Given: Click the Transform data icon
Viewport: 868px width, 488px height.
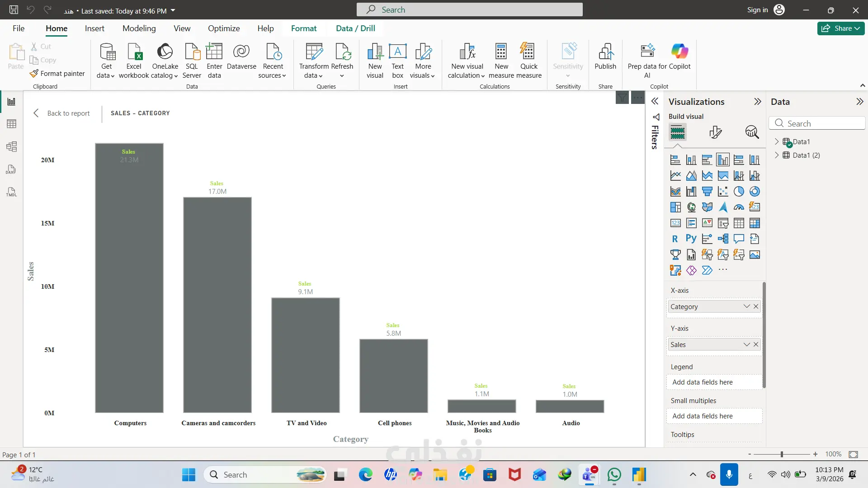Looking at the screenshot, I should pyautogui.click(x=314, y=52).
